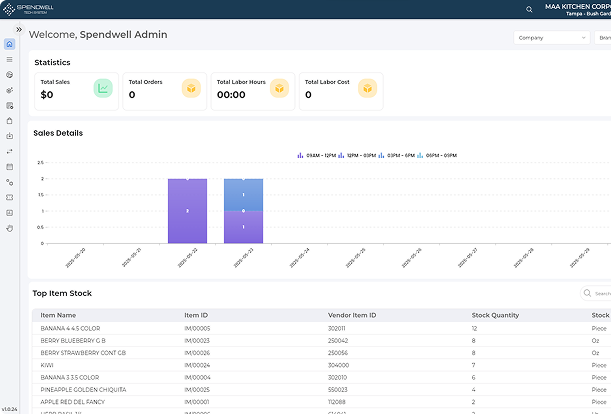Screen dimensions: 611x414
Task: Click the Total Labor Hours value 00:00
Action: (231, 95)
